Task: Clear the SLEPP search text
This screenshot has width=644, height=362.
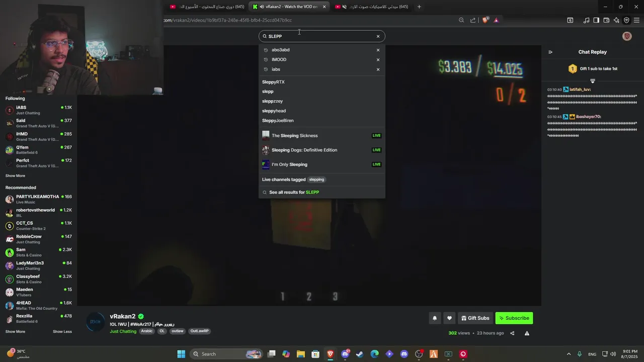Action: (378, 36)
